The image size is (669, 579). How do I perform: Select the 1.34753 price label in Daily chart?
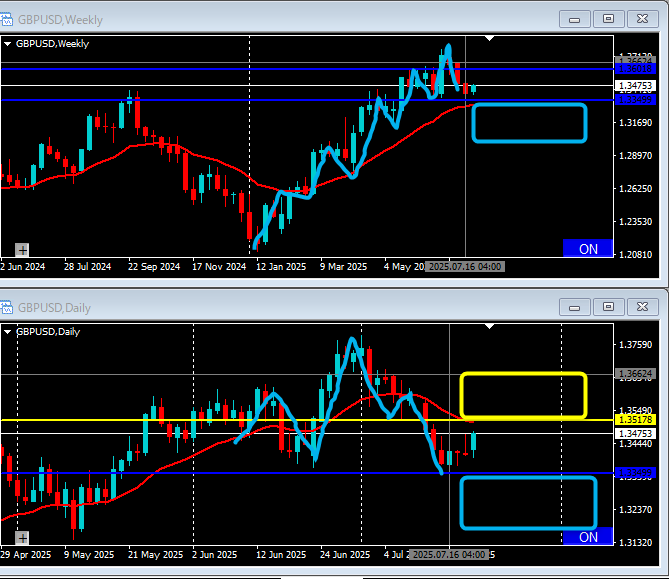pyautogui.click(x=635, y=434)
